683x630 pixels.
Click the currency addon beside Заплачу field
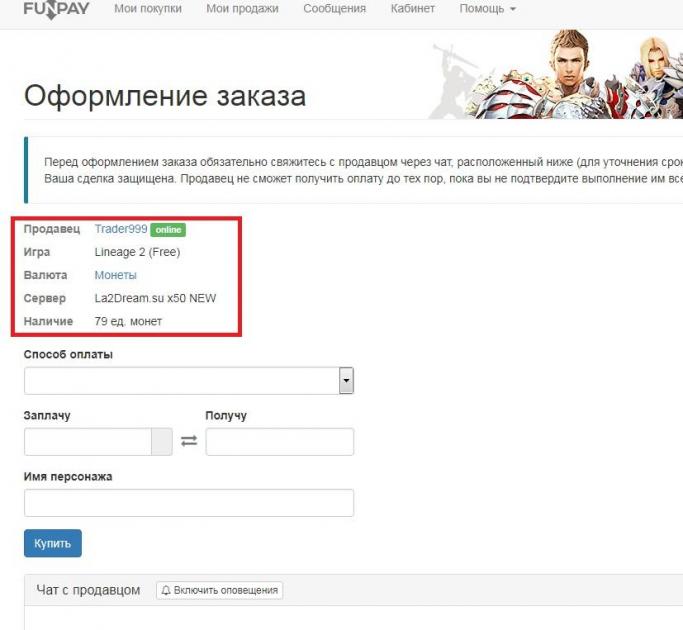click(x=162, y=441)
